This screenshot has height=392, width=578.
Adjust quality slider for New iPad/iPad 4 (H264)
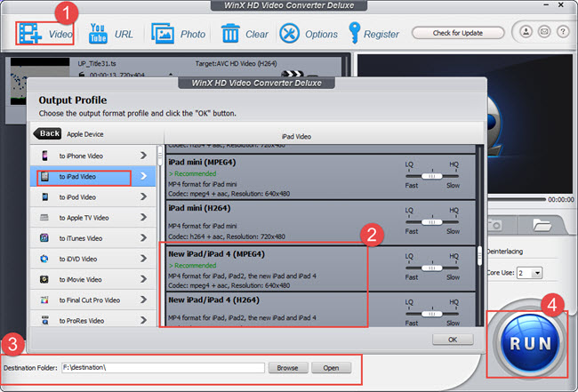(x=431, y=314)
